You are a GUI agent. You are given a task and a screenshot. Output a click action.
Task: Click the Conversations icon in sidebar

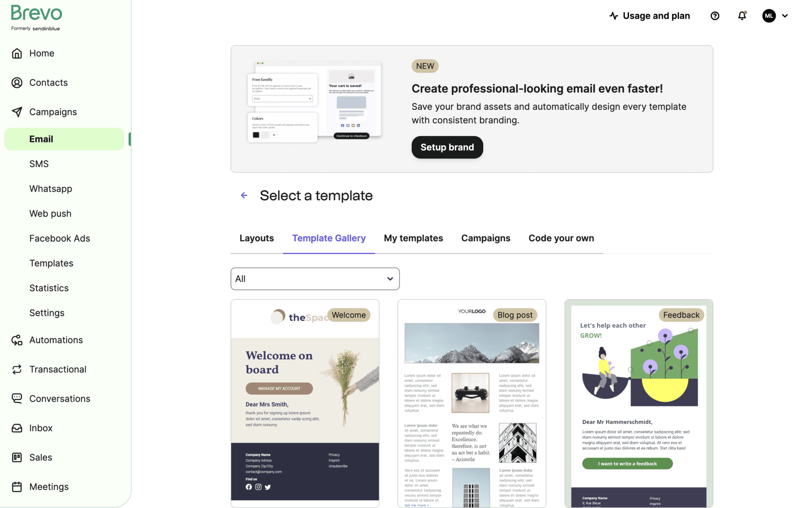pos(16,399)
